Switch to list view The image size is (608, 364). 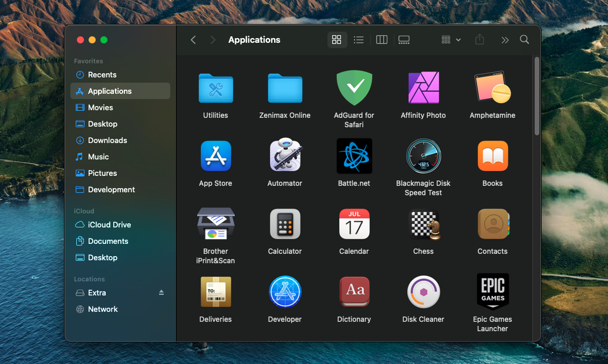[359, 39]
